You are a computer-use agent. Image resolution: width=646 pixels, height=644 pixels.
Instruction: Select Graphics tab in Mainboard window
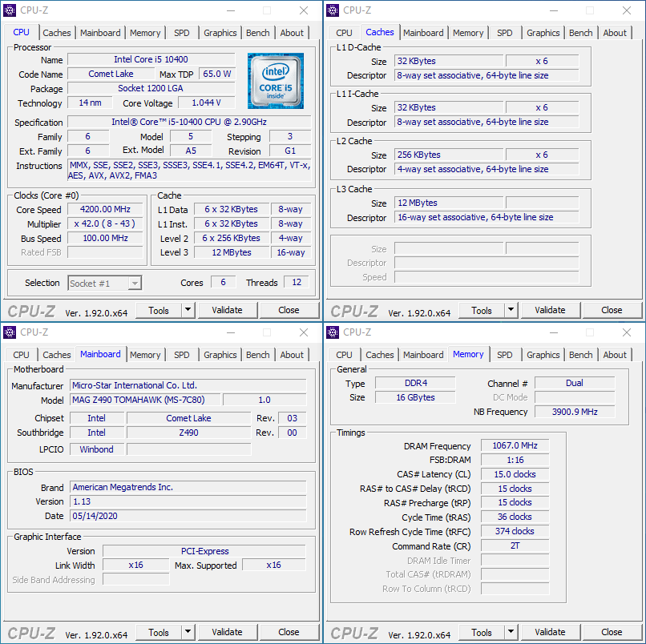[x=220, y=355]
